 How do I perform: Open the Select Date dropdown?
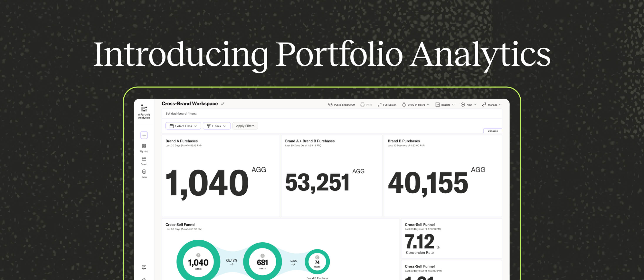[183, 126]
